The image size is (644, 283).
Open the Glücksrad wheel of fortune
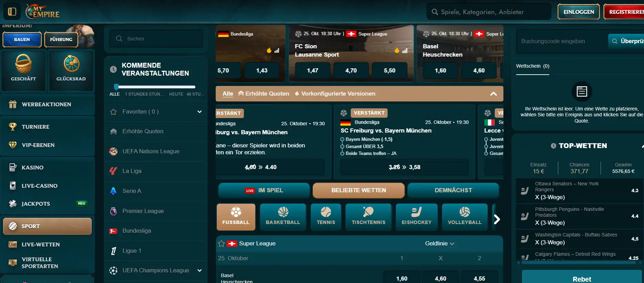pos(71,70)
